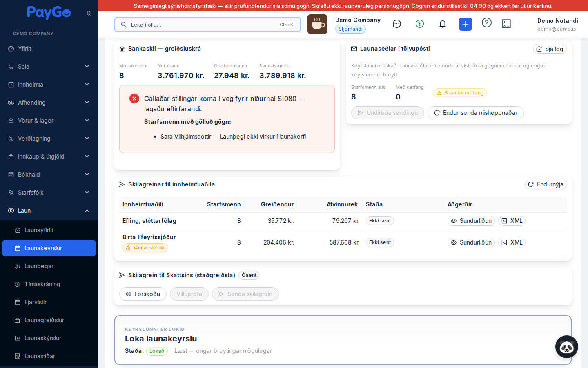Screen dimensions: 588x368
Task: Click the coffee cup company logo
Action: [x=317, y=24]
